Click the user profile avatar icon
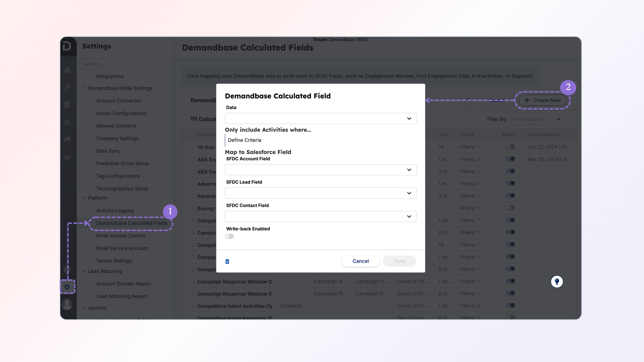644x362 pixels. (x=67, y=304)
